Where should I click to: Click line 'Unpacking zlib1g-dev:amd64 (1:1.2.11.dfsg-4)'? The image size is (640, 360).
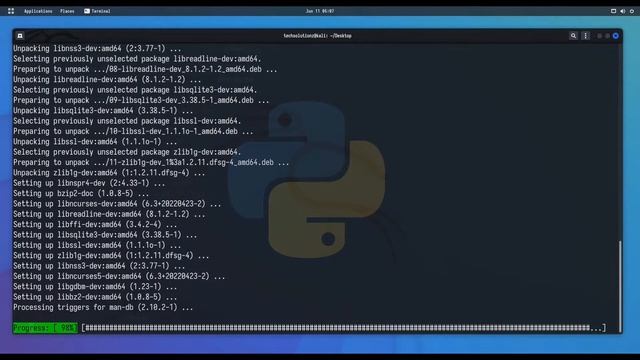click(109, 173)
